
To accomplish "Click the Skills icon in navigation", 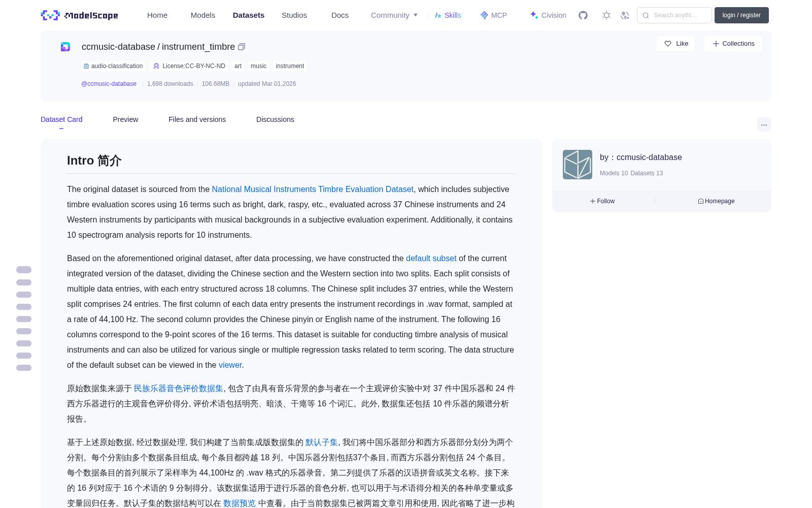I will pos(438,15).
